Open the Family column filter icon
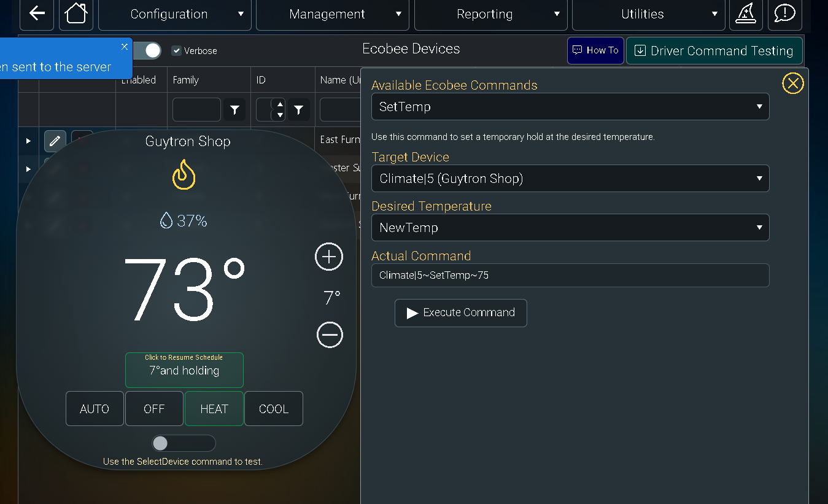The width and height of the screenshot is (828, 504). 234,110
